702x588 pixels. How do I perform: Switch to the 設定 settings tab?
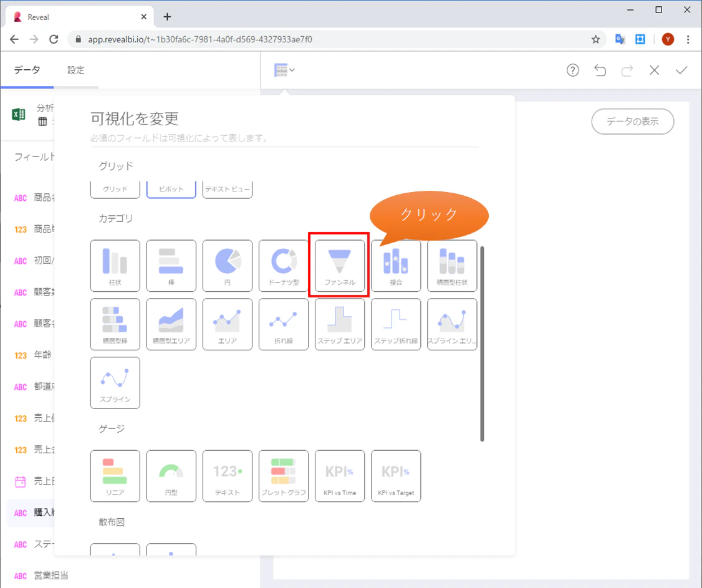75,70
